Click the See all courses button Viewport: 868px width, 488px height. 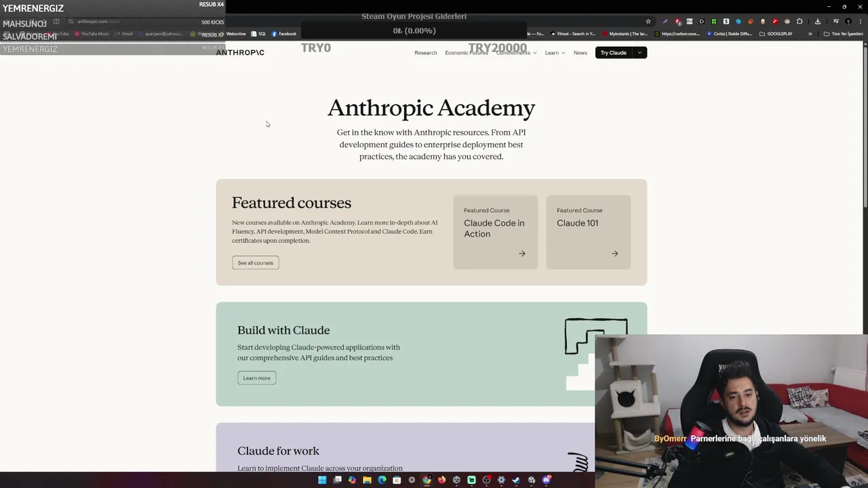tap(256, 263)
